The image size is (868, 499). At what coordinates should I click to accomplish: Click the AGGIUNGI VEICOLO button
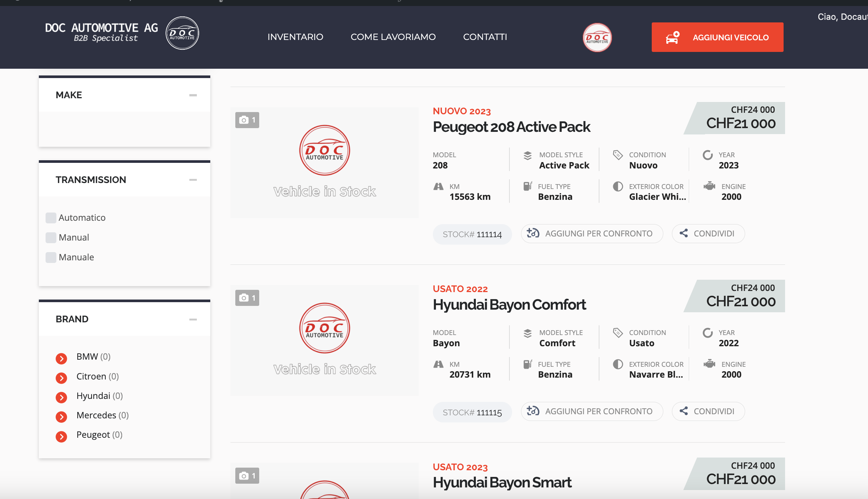(x=717, y=37)
